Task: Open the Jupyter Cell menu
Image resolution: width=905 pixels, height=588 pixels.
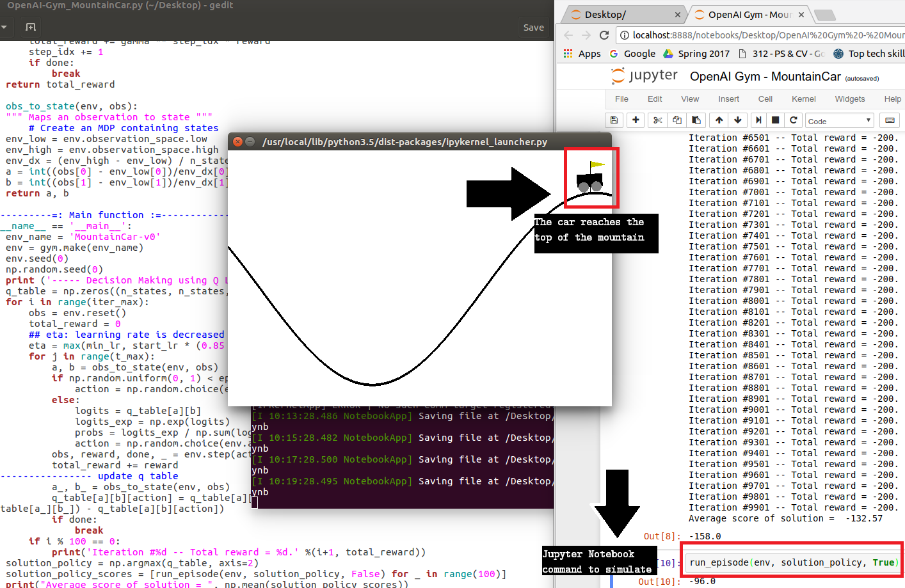Action: [765, 99]
